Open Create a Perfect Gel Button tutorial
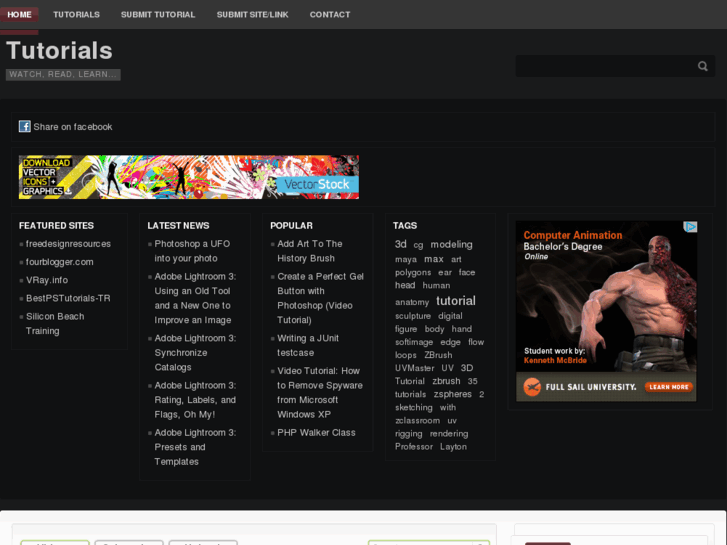Viewport: 727px width, 545px height. click(320, 298)
